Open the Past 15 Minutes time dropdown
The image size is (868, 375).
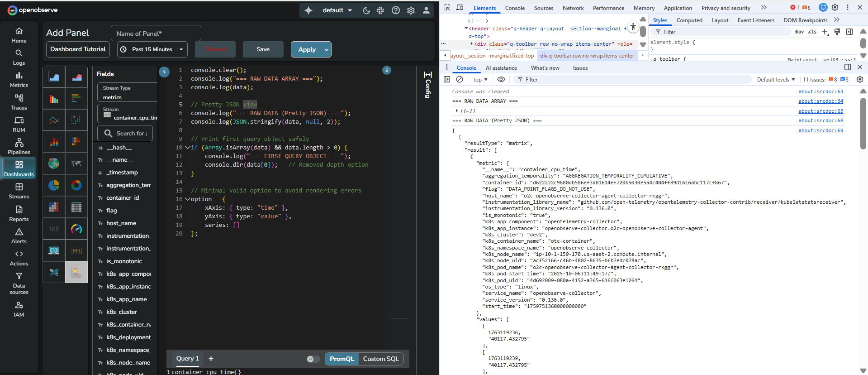tap(152, 49)
